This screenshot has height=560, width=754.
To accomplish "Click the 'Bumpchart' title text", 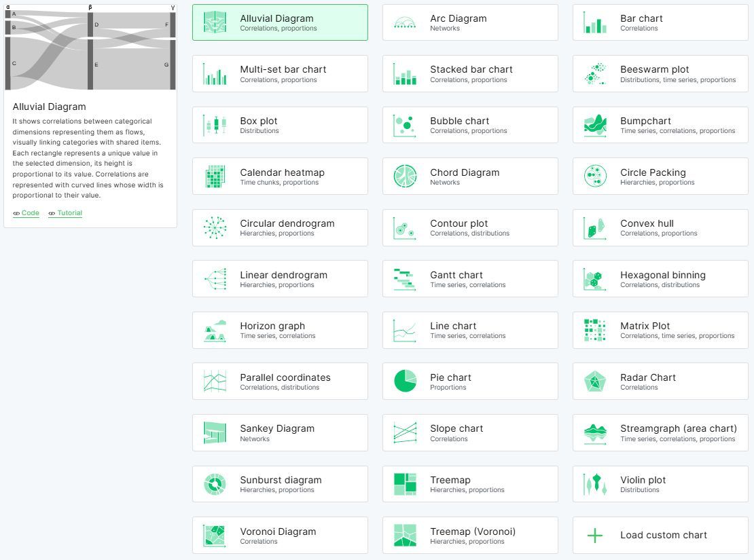I will (645, 121).
